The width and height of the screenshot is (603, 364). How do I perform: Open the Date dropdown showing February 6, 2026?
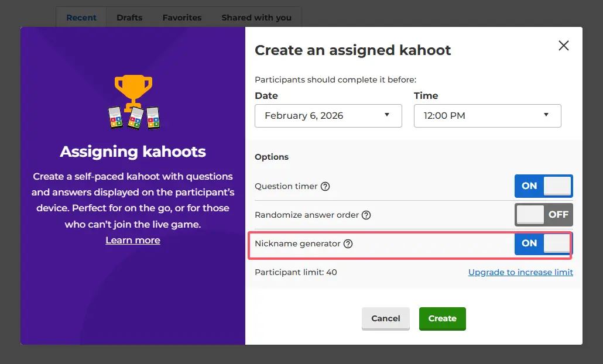tap(328, 116)
